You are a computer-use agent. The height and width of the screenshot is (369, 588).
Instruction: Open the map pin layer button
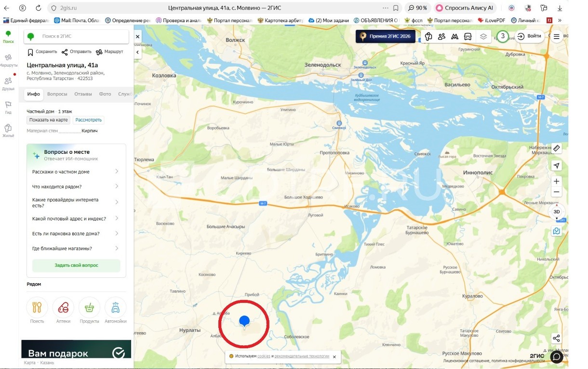click(557, 231)
